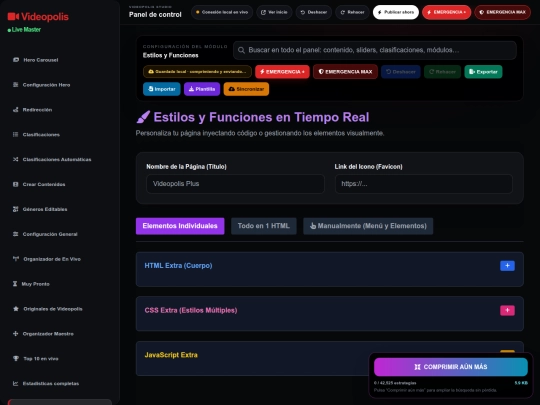Click the purple Plantilla button
Image resolution: width=540 pixels, height=405 pixels.
click(202, 89)
